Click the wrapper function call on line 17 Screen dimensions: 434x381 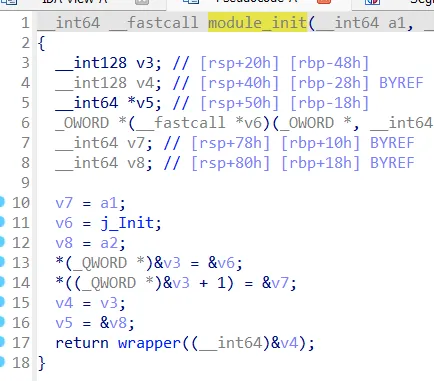(x=149, y=343)
